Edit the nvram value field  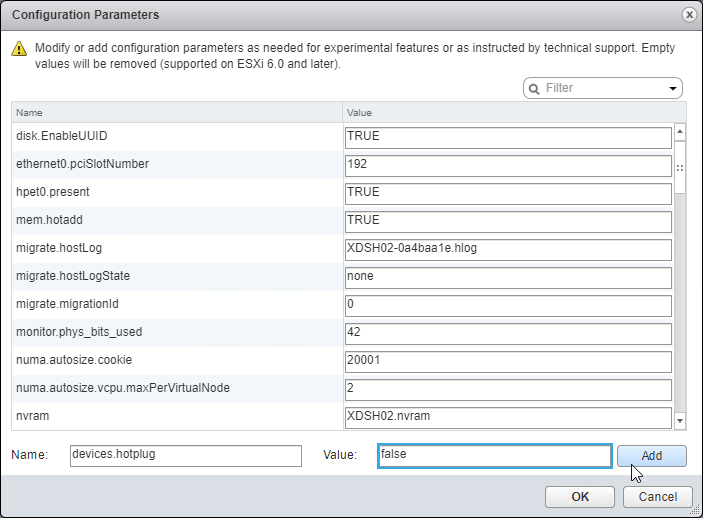[x=507, y=416]
